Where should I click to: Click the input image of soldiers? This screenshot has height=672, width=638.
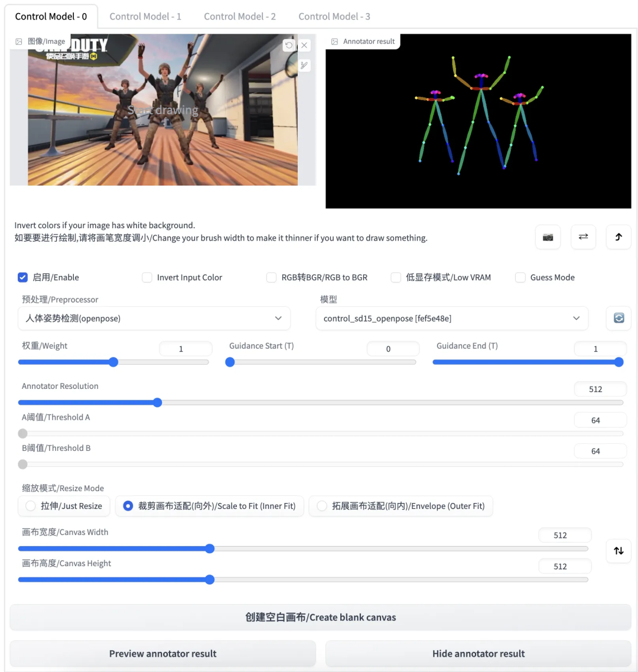(x=163, y=110)
